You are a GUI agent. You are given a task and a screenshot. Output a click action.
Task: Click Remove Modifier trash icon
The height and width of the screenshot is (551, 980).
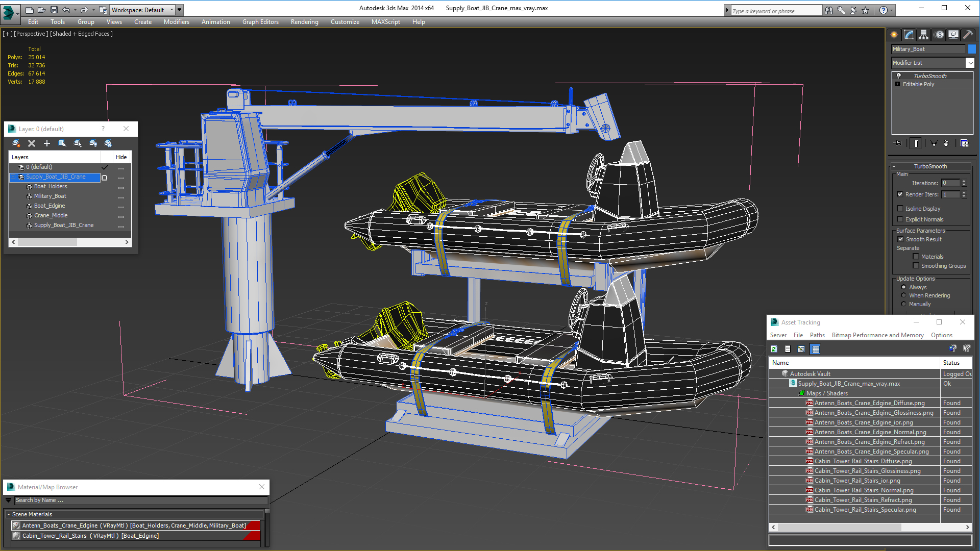pos(946,143)
